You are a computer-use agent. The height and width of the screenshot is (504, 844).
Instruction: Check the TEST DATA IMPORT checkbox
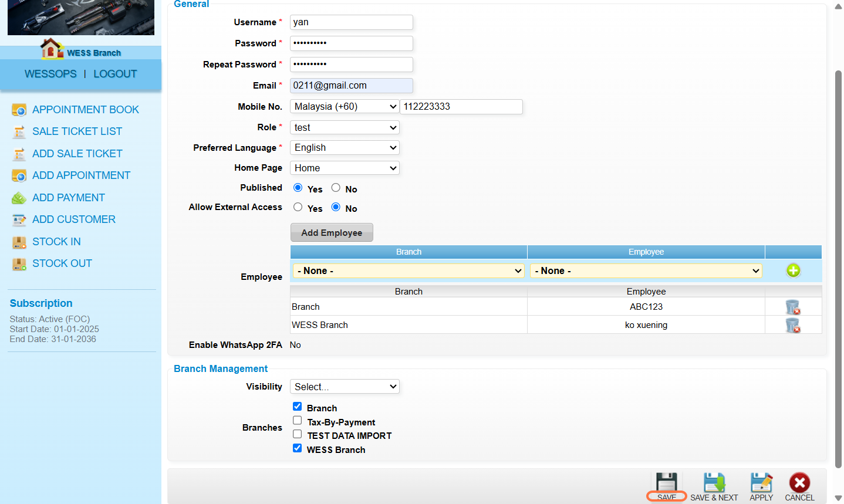(298, 434)
